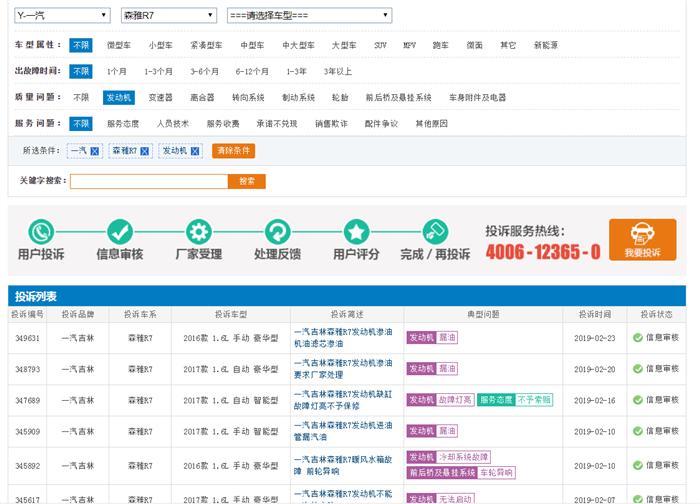This screenshot has width=700, height=504.
Task: Open complaint 发动机渗油 要求厂家处理
Action: [343, 369]
